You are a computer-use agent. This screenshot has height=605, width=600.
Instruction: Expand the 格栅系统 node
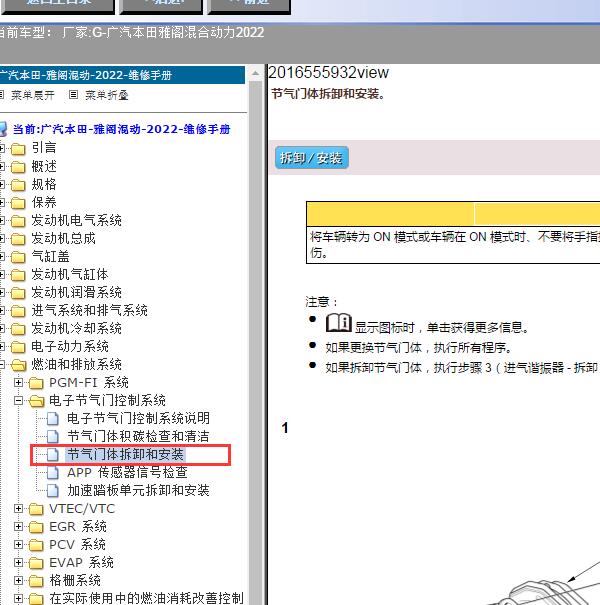(18, 580)
